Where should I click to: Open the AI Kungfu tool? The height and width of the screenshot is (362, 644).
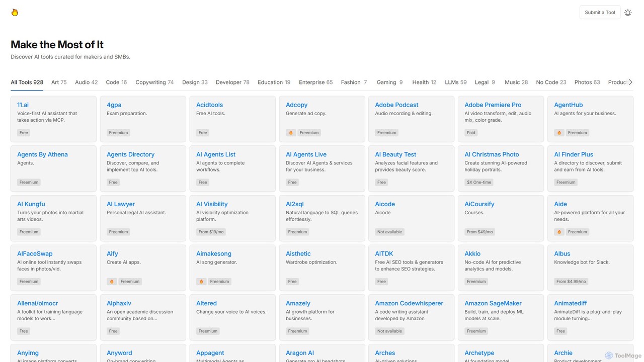31,204
